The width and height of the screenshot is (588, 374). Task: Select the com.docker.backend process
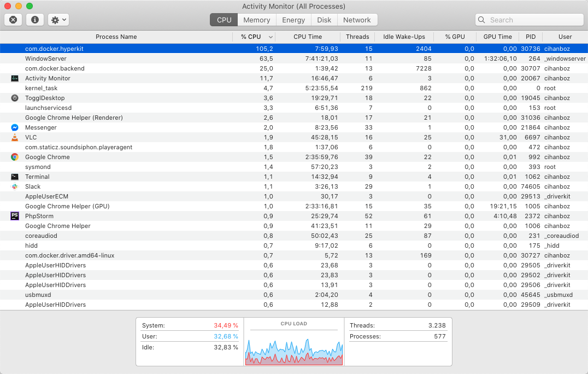(x=294, y=68)
